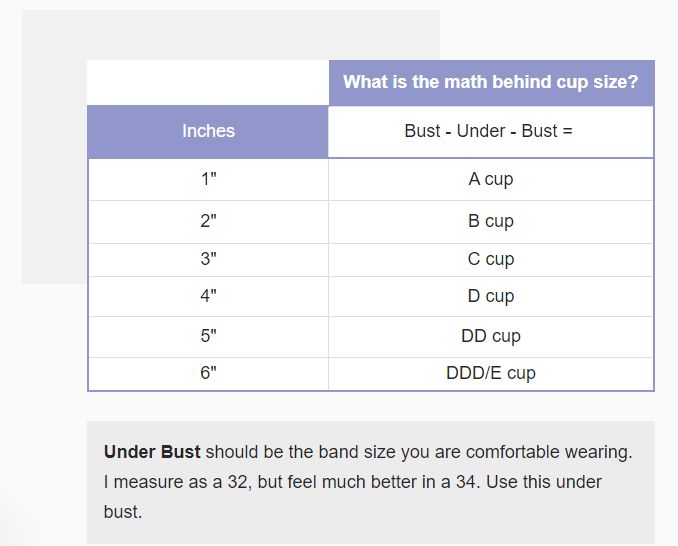Click the 6" inches cell
This screenshot has width=678, height=546.
208,373
